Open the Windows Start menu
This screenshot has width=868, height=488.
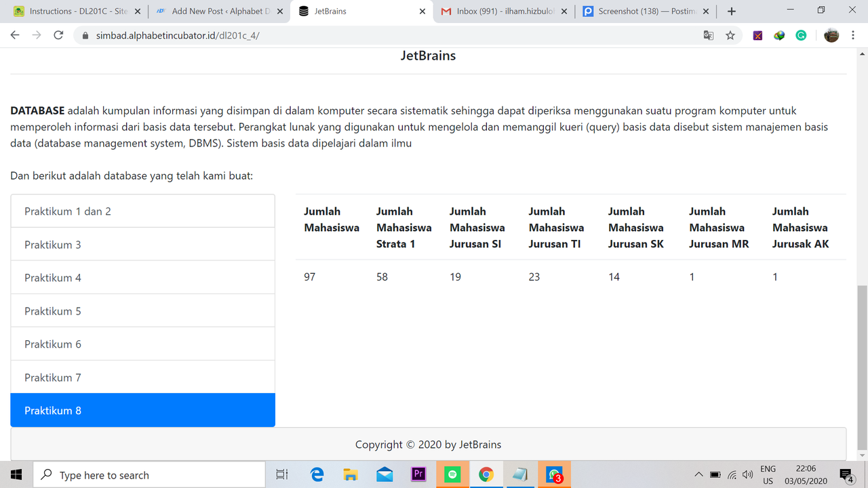tap(16, 474)
